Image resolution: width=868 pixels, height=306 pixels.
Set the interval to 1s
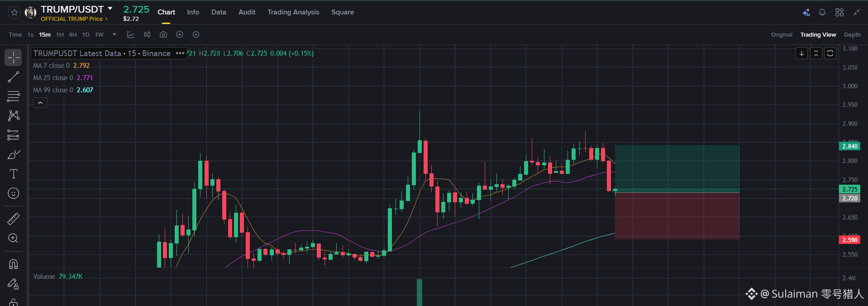(30, 34)
